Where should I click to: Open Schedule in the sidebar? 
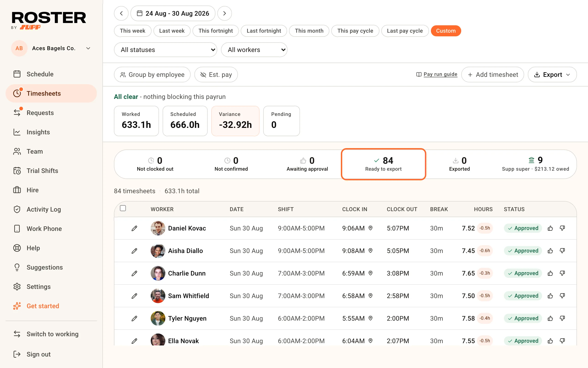click(51, 74)
